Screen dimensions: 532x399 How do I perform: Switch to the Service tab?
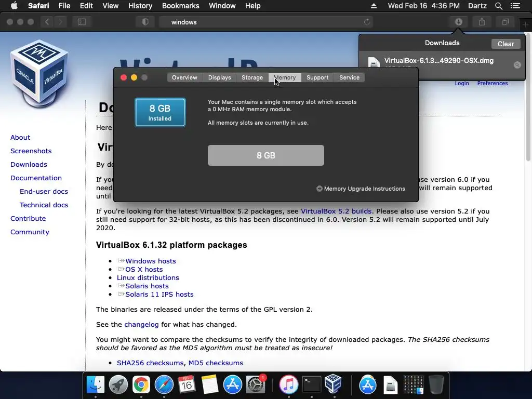click(x=349, y=77)
